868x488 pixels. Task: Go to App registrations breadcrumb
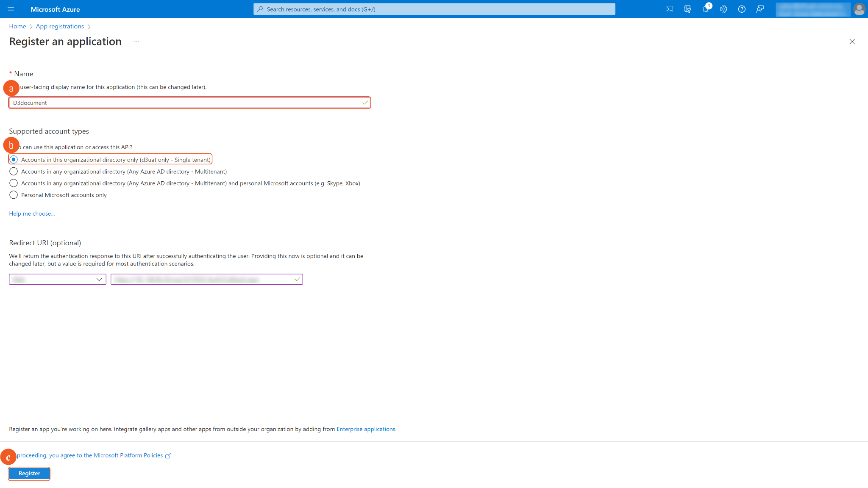coord(60,26)
